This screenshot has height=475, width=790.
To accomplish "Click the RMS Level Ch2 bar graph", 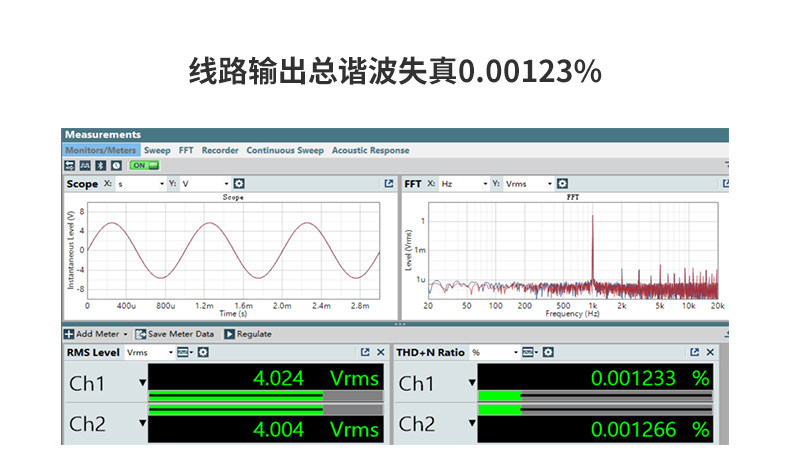I will (x=266, y=410).
